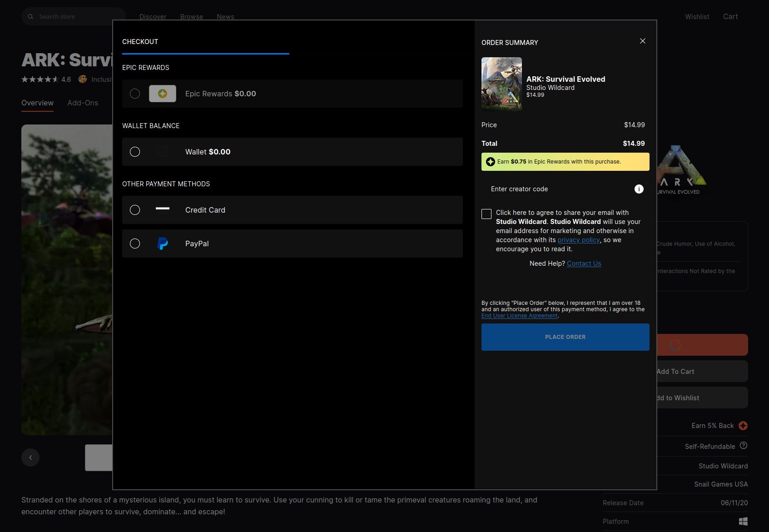Click the Earn $0.75 Epic Rewards banner
The image size is (769, 532).
[x=566, y=162]
